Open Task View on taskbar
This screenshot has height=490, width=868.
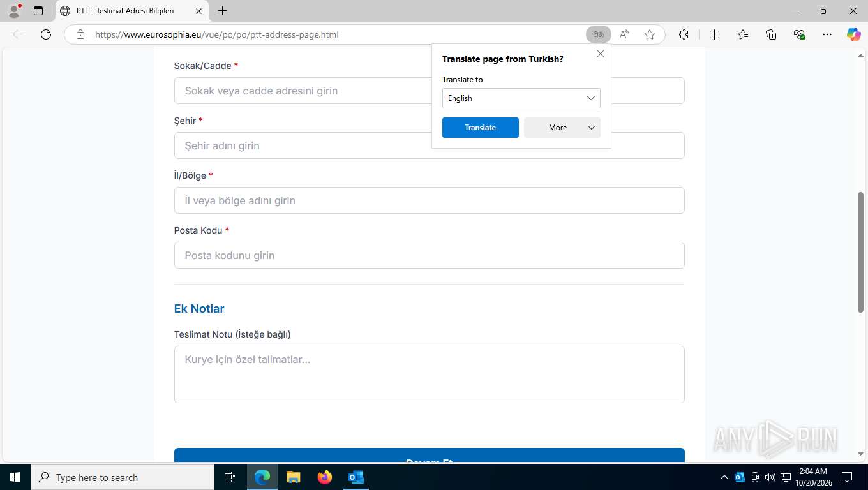point(230,477)
